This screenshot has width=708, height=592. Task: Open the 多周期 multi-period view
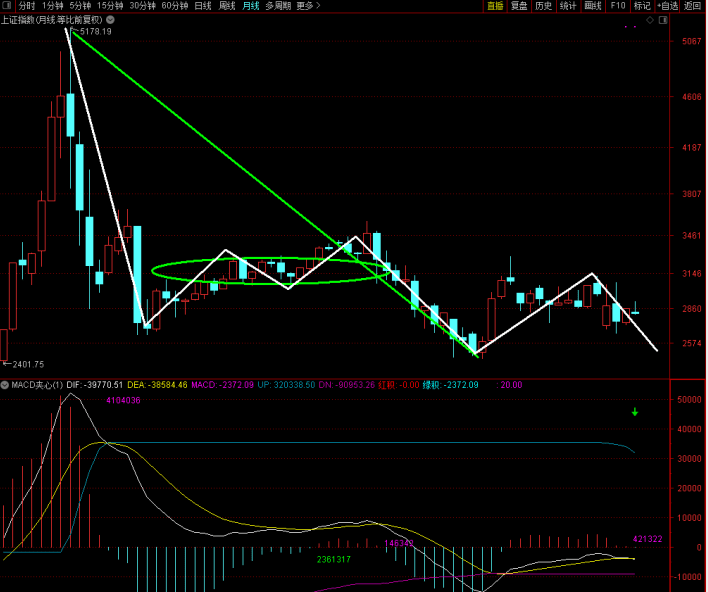(x=276, y=6)
